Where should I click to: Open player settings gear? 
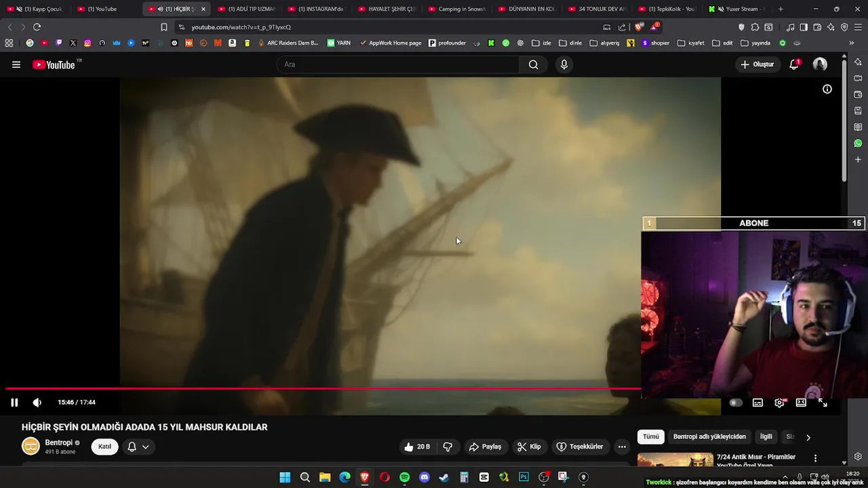click(780, 403)
